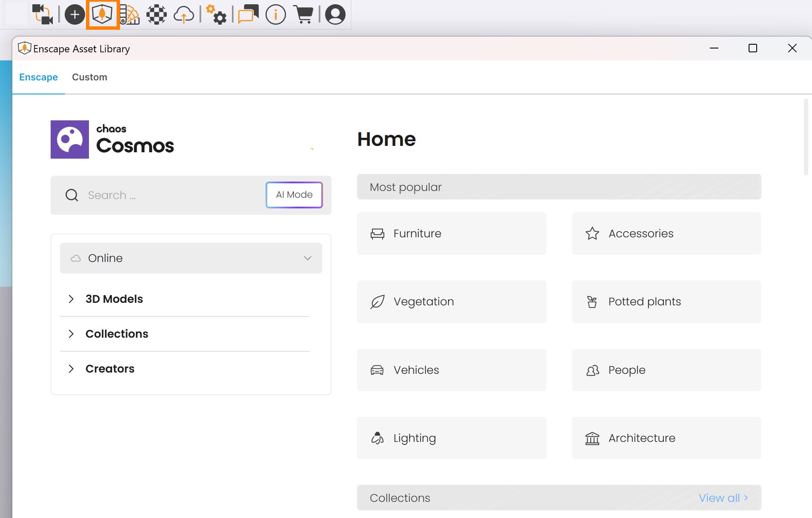
Task: Open the People category
Action: [x=666, y=370]
